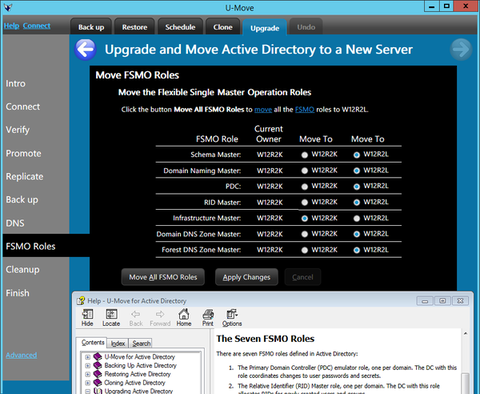Go to the Cleanup step in sidebar
Viewport: 480px width, 394px height.
(22, 269)
